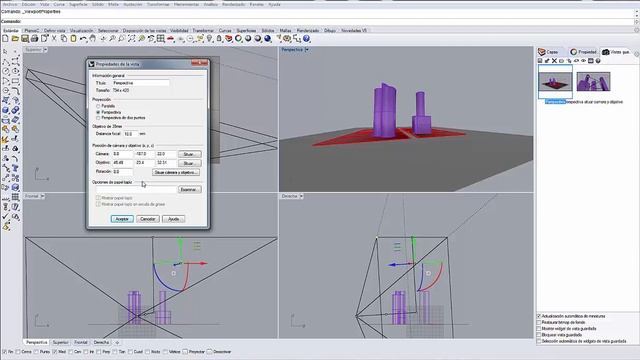Click the Ayuda button in dialog
The image size is (640, 360).
[x=173, y=219]
